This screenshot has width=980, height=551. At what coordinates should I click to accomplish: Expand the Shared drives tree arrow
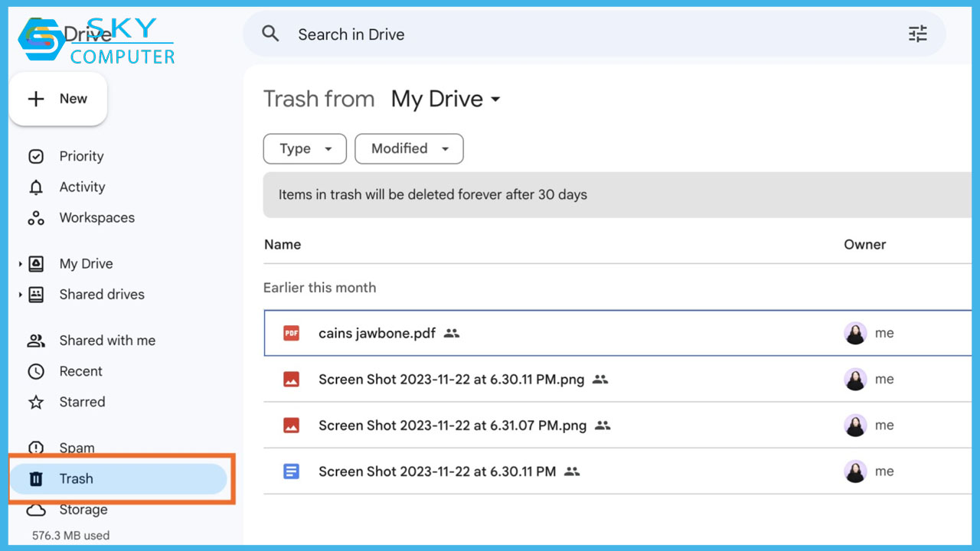(x=21, y=295)
